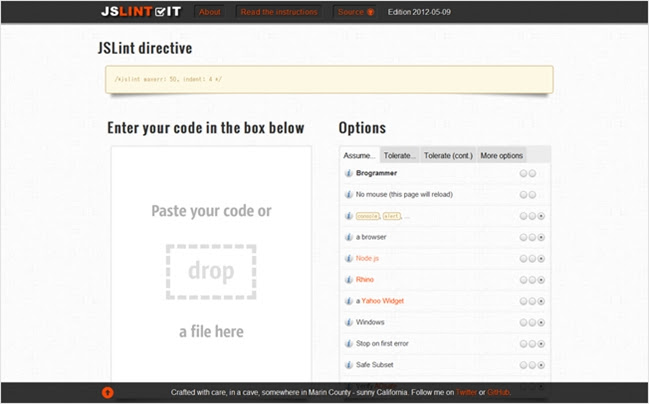
Task: Choose the leftmost radio in Brogrammer row
Action: pyautogui.click(x=523, y=173)
